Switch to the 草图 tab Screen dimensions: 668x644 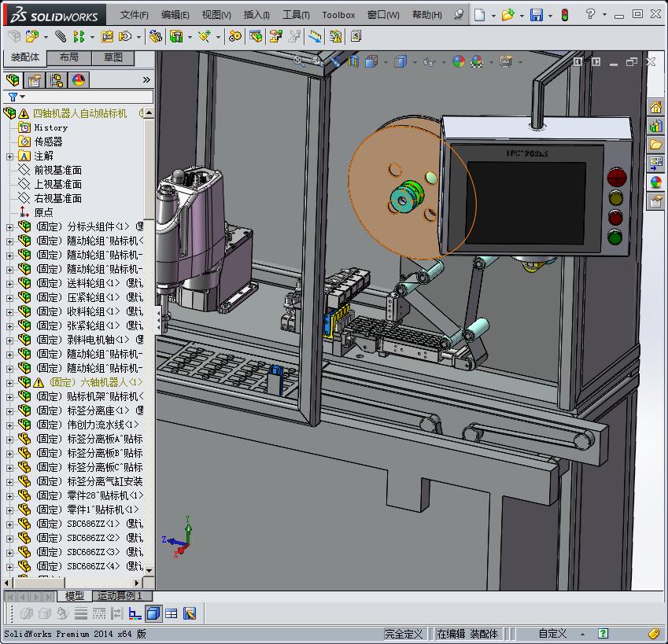[x=113, y=57]
